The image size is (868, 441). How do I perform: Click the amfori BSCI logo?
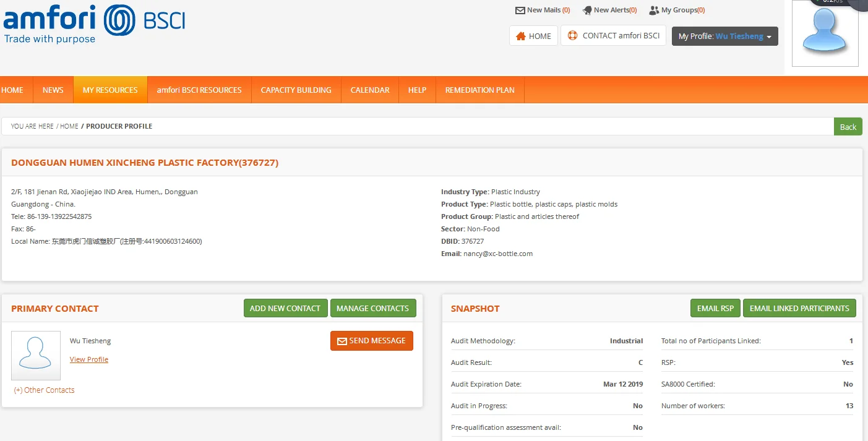(94, 24)
